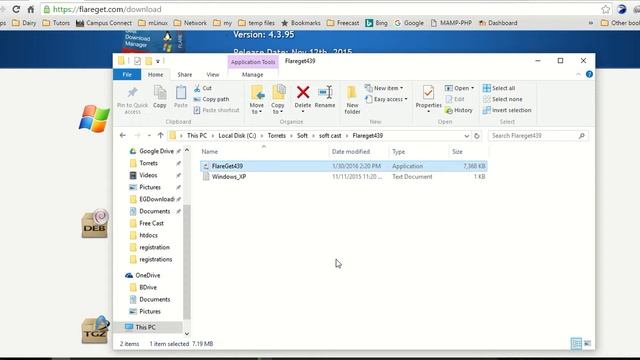Open Explorer help with the question mark icon
This screenshot has height=360, width=640.
[x=589, y=74]
